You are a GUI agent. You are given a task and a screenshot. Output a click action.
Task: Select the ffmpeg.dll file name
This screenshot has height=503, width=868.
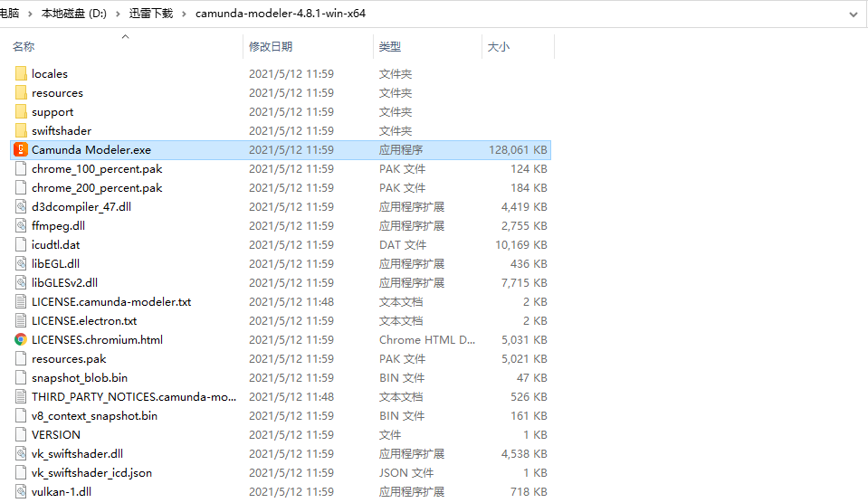58,226
